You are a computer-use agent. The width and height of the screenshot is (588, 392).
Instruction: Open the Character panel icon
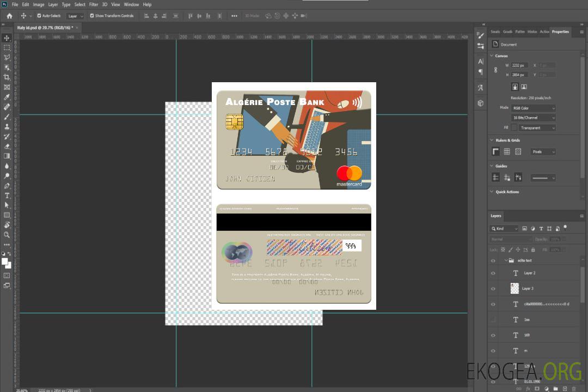click(x=480, y=62)
